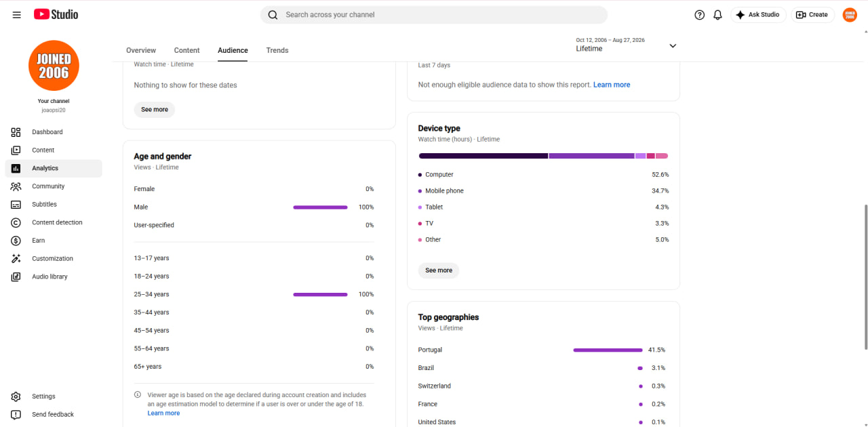This screenshot has width=868, height=427.
Task: Click the 65+ years age row
Action: point(254,367)
